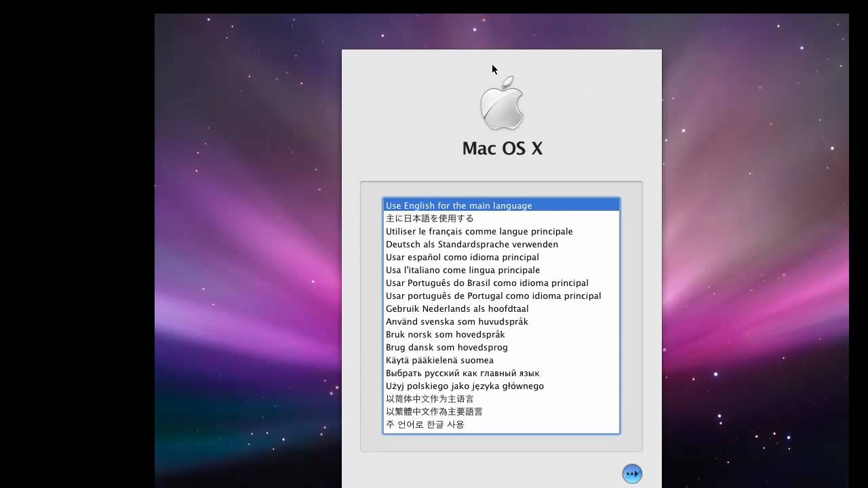Select Traditional Chinese row 以繁體中文作為主要語言

[x=501, y=411]
